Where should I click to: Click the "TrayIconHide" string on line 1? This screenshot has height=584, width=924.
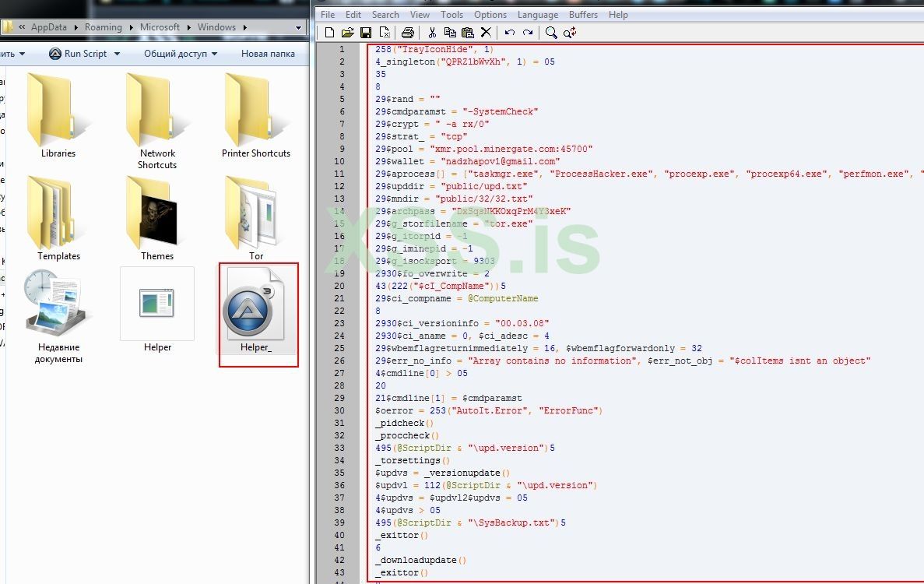point(435,50)
